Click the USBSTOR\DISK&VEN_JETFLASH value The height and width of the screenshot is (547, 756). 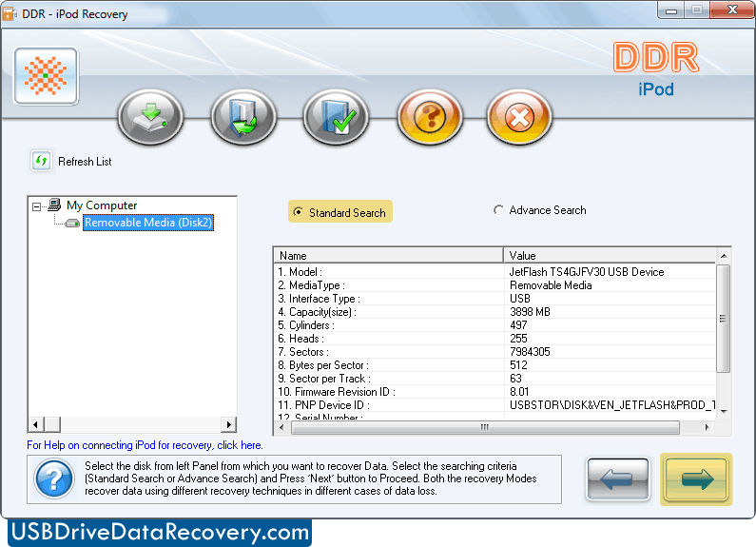point(612,405)
